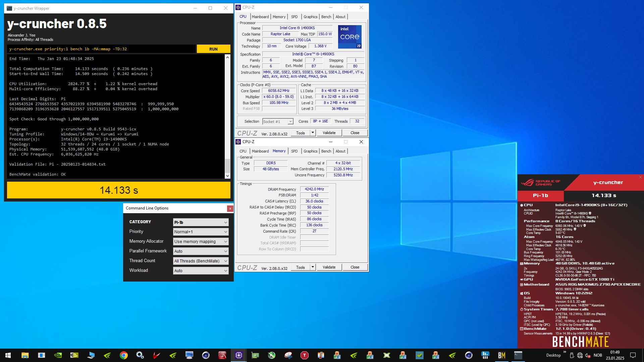Image resolution: width=644 pixels, height=362 pixels.
Task: Open the Priority Normal+1 dropdown
Action: (x=201, y=232)
